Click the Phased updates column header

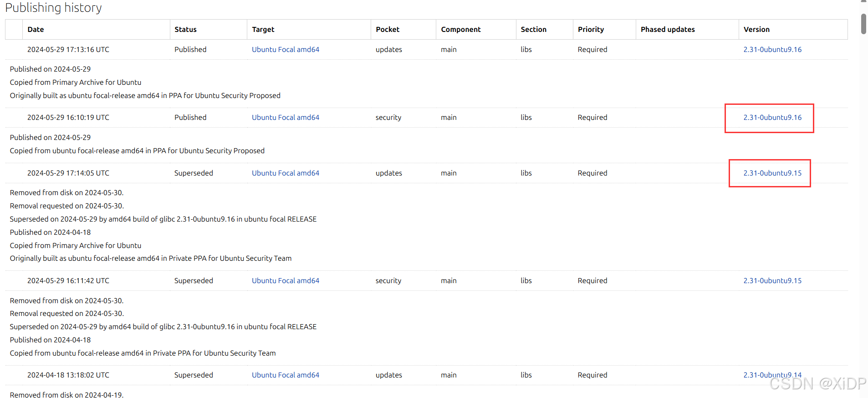tap(667, 29)
